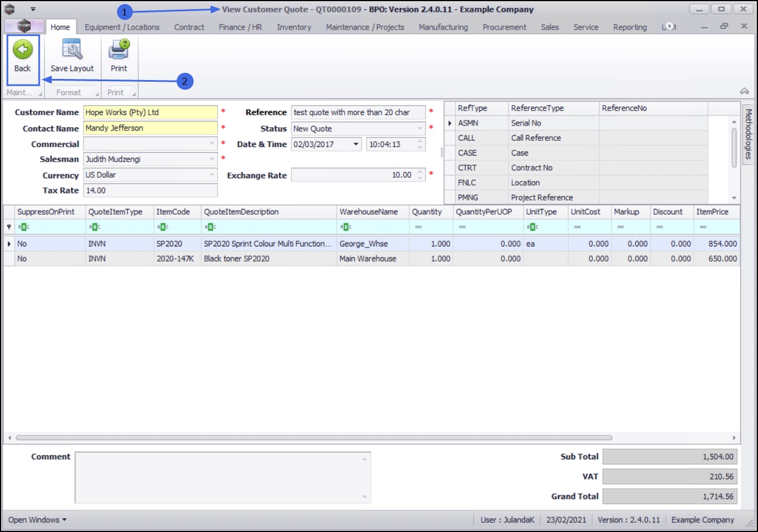758x532 pixels.
Task: Click the filter icon under QuoteItemType
Action: coord(94,227)
